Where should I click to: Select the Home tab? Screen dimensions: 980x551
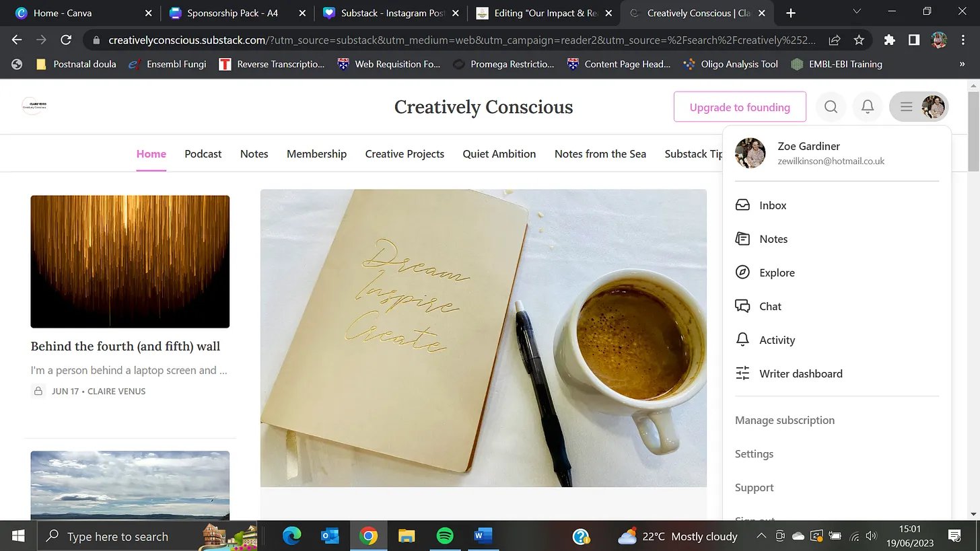click(x=151, y=153)
